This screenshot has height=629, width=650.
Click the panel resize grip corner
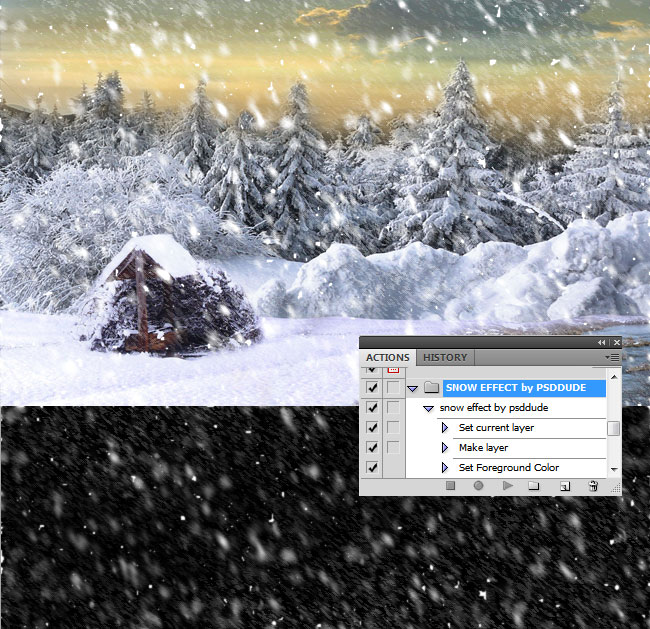pyautogui.click(x=616, y=488)
